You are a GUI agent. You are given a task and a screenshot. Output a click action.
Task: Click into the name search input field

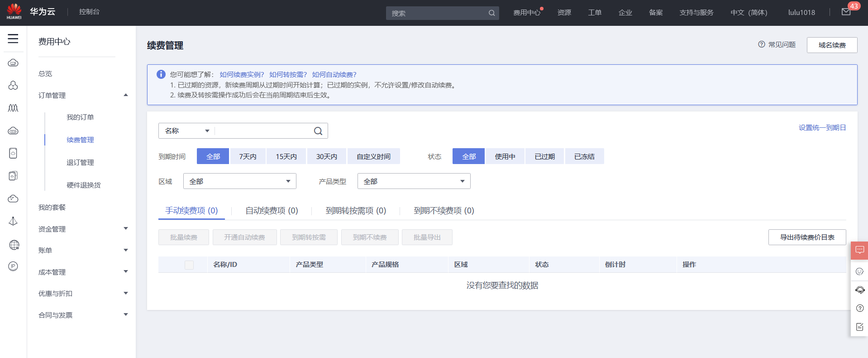(x=263, y=131)
